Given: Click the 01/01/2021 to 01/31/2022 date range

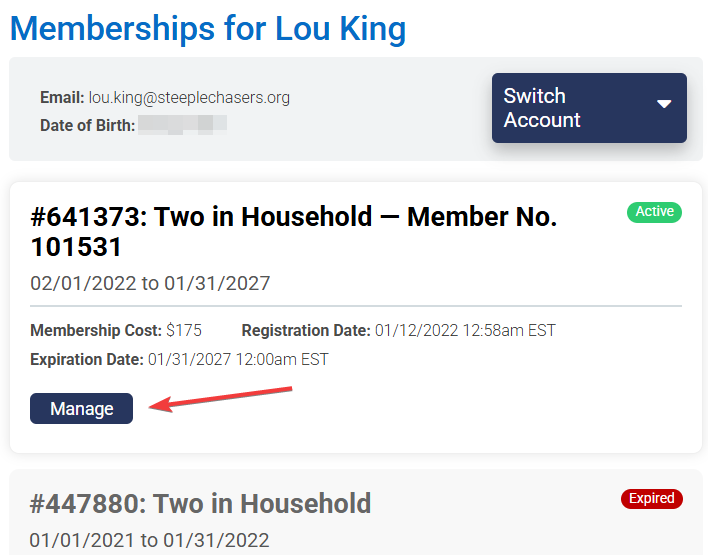Looking at the screenshot, I should tap(149, 541).
